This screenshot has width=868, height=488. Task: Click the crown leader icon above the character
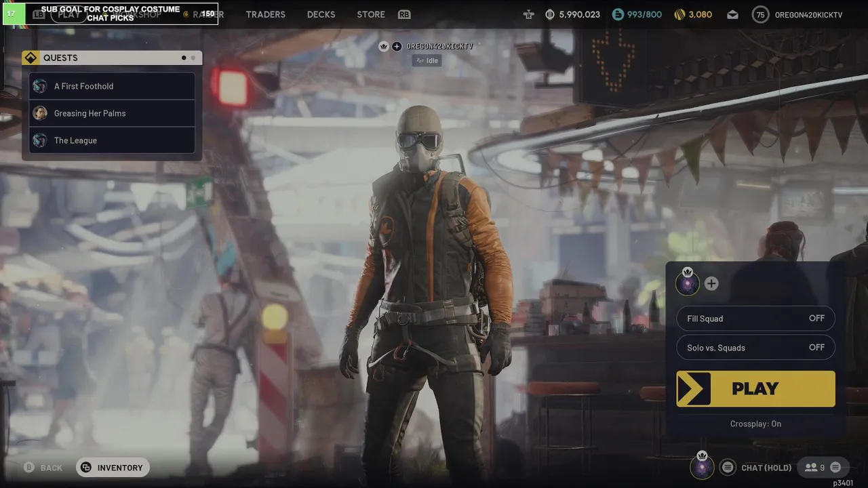(384, 46)
